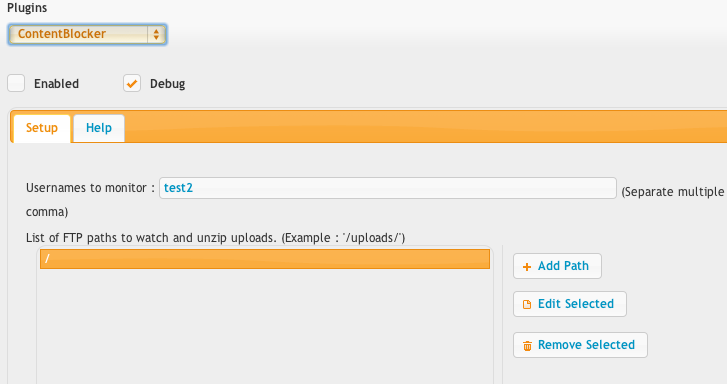Viewport: 727px width, 384px height.
Task: Click the plus icon on Add Path
Action: pos(527,267)
